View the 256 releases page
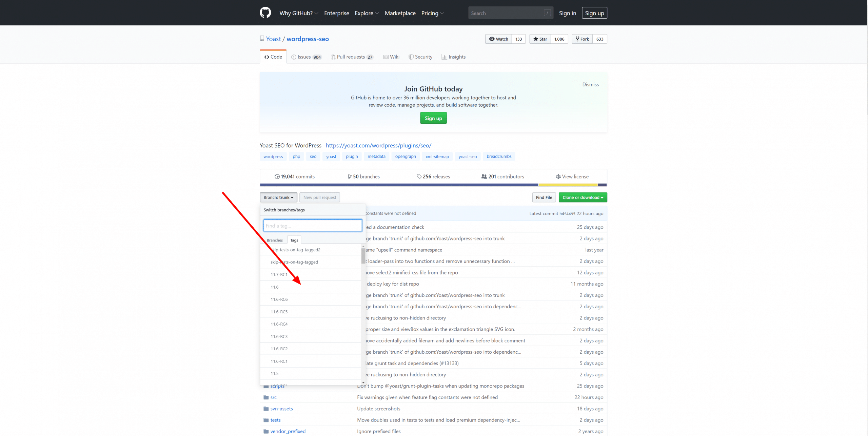Screen dimensions: 868x436 pos(433,177)
